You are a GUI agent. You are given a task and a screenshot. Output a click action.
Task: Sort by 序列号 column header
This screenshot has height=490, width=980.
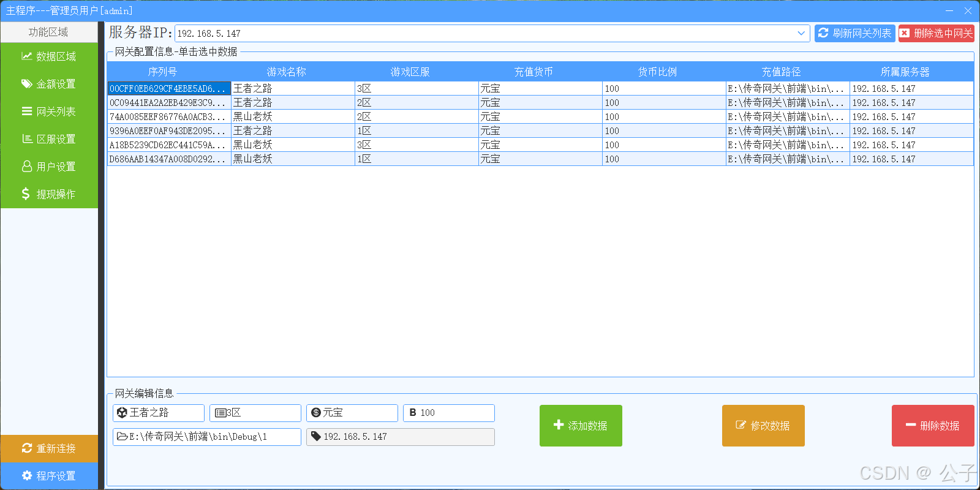162,72
